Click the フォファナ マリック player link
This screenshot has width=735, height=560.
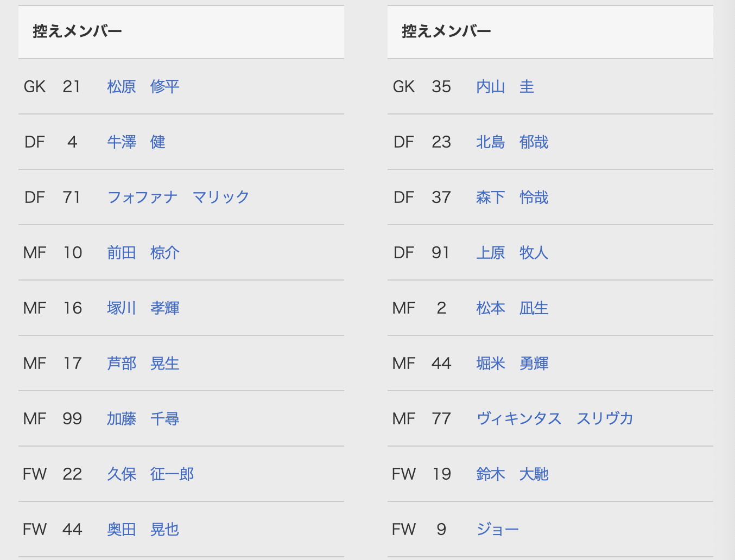tap(178, 198)
